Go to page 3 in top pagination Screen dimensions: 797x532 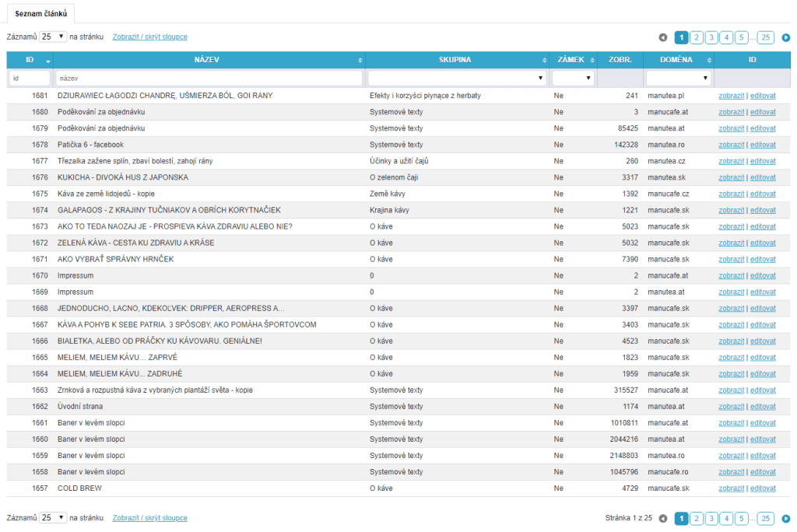[711, 37]
